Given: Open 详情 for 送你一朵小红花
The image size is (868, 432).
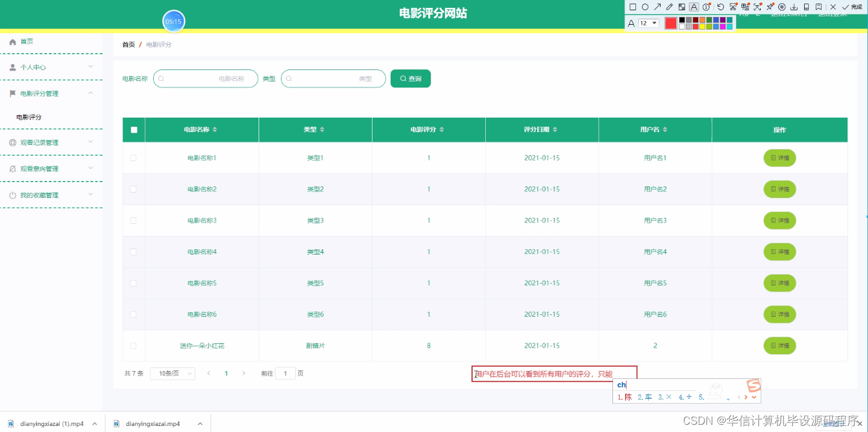Looking at the screenshot, I should click(779, 345).
